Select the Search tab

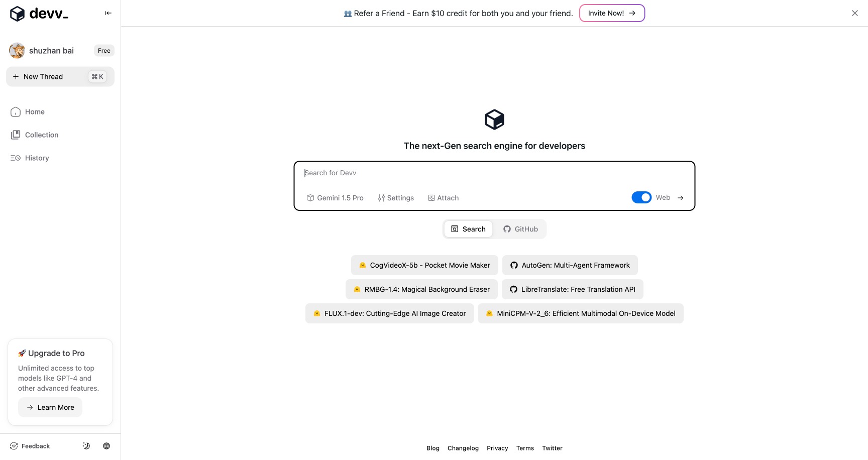click(468, 228)
